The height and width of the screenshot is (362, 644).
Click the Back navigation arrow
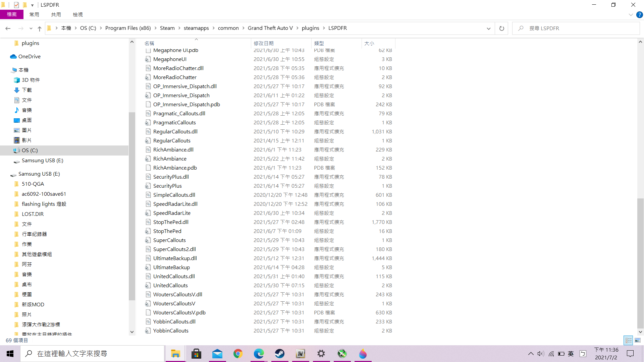pos(8,28)
